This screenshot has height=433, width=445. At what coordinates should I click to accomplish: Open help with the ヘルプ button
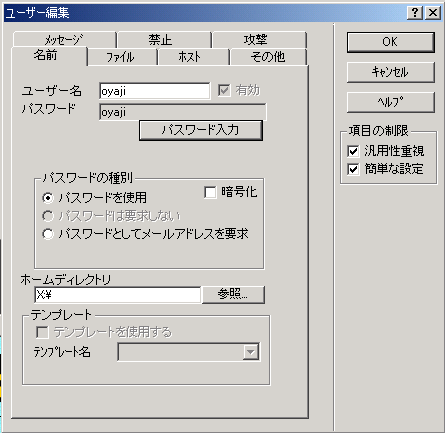click(391, 102)
